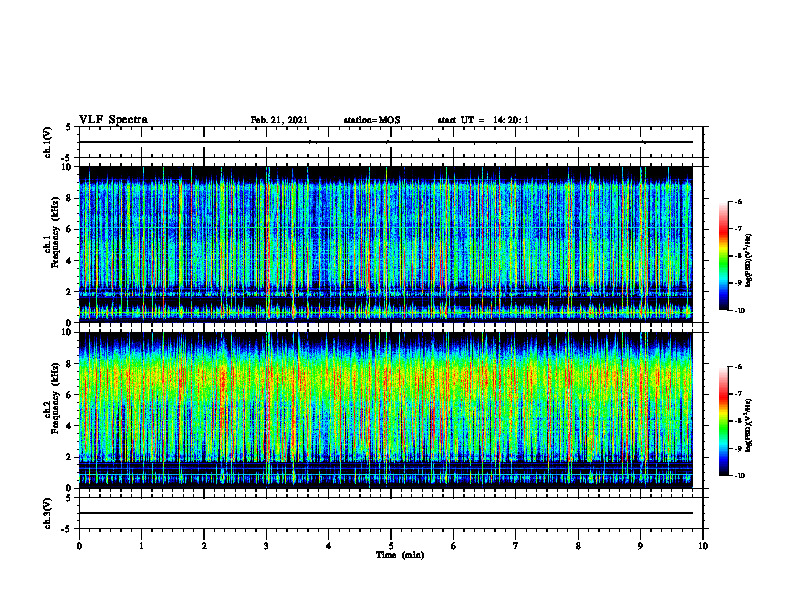Click the ch.2 spectrogram color scale bar
The image size is (792, 612).
click(723, 421)
